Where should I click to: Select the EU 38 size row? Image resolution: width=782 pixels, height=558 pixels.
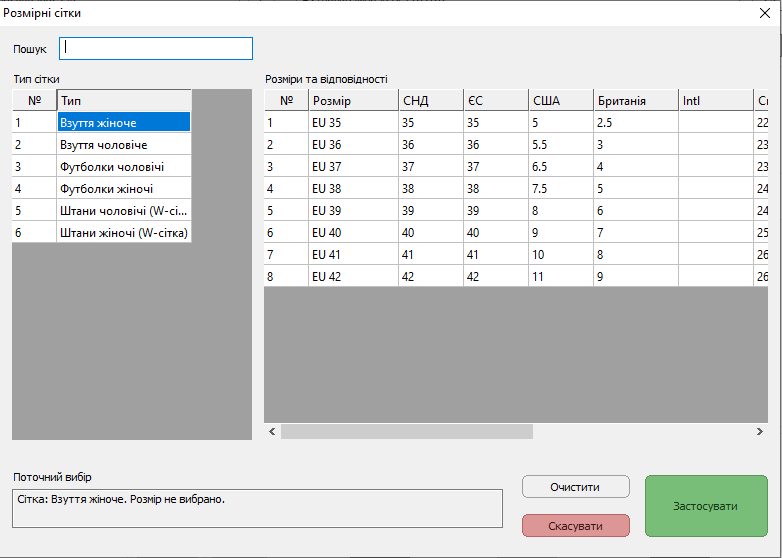[x=352, y=188]
